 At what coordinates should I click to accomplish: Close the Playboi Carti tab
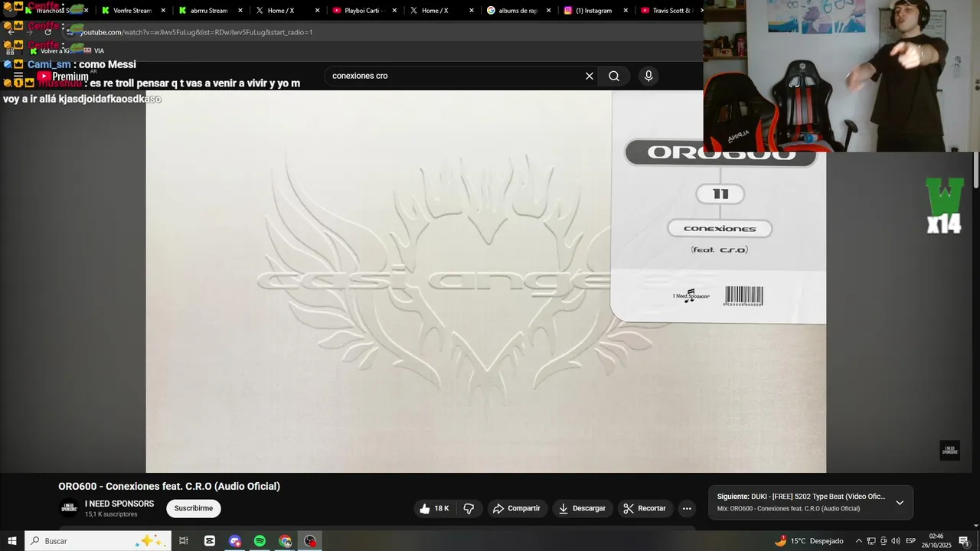click(394, 11)
